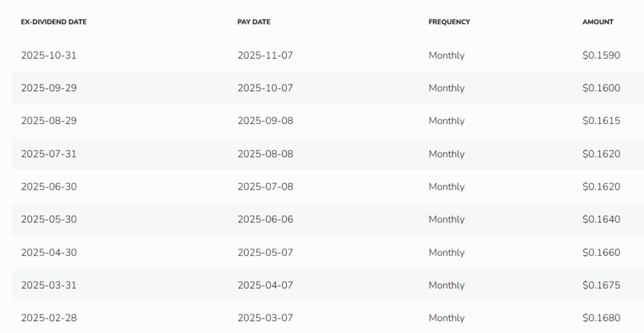This screenshot has height=333, width=644.
Task: Click the 2025-05-30 ex-dividend date
Action: (48, 220)
